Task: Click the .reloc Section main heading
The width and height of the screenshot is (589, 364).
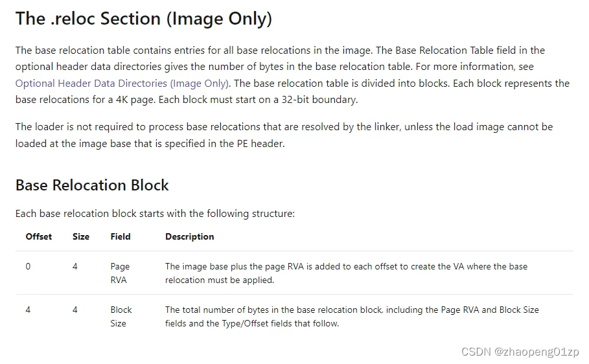Action: click(143, 19)
